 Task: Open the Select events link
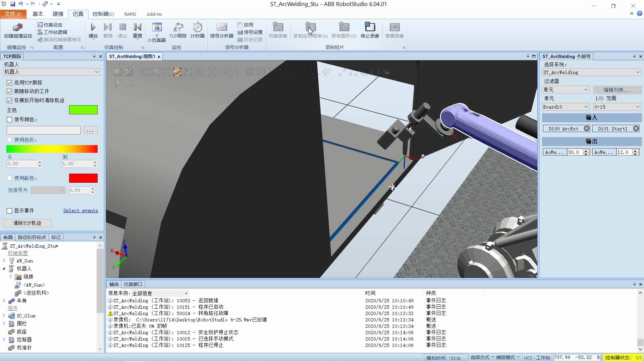point(80,210)
